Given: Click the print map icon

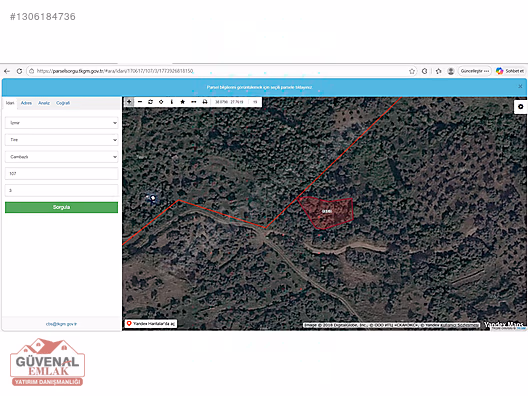Looking at the screenshot, I should click(205, 102).
